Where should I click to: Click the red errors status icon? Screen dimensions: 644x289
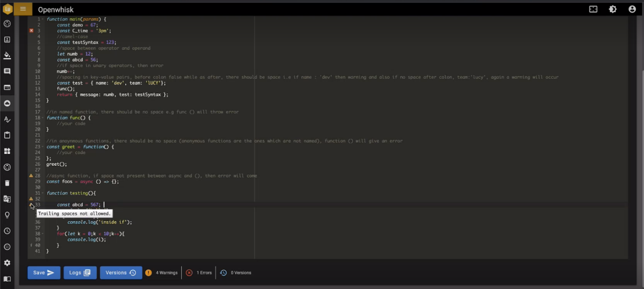(x=189, y=273)
